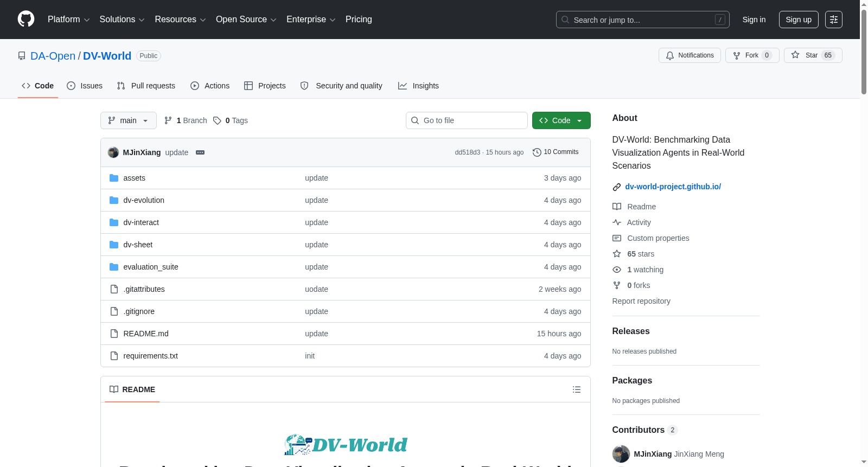Click the 'init' commit message
Screen dimensions: 868x467
click(310, 356)
